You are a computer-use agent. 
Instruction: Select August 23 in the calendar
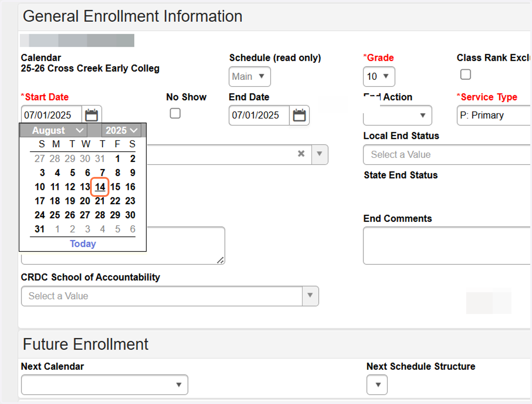pyautogui.click(x=130, y=201)
